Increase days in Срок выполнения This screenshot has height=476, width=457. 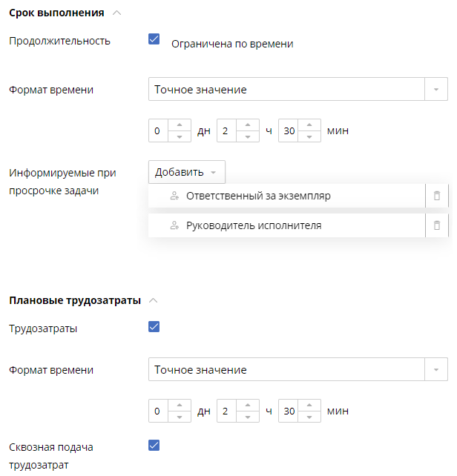pyautogui.click(x=180, y=125)
